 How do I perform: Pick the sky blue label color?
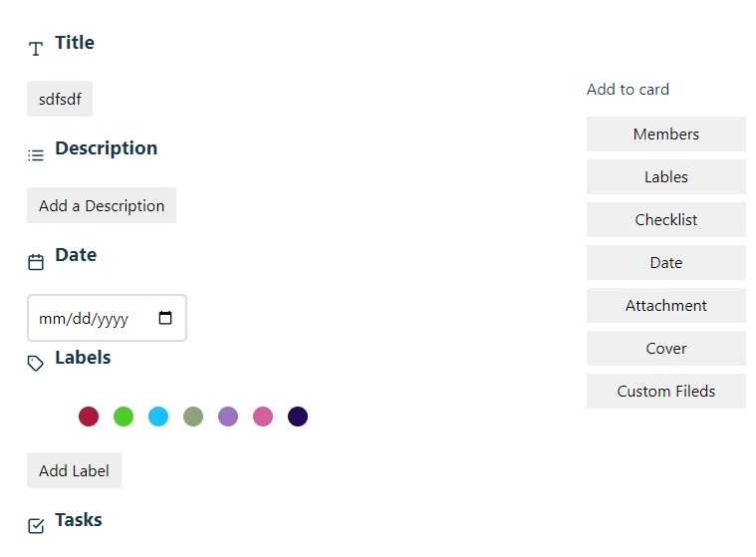pos(158,417)
